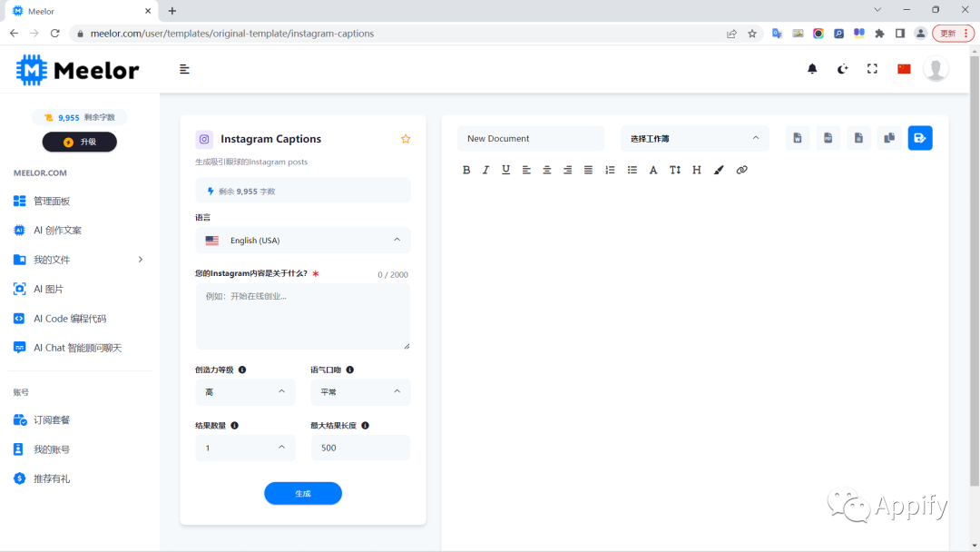
Task: Bookmark this page with star icon
Action: [x=752, y=34]
